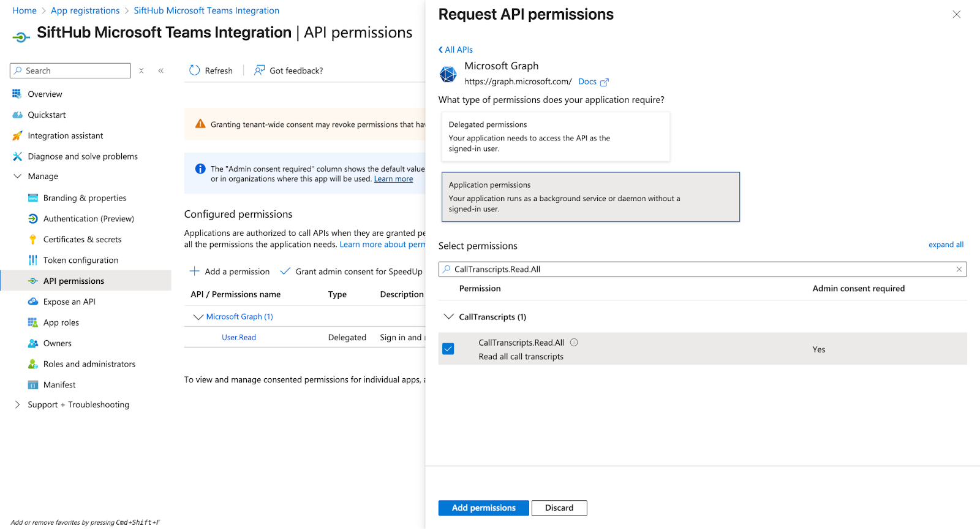Click the Got feedback icon

point(260,70)
